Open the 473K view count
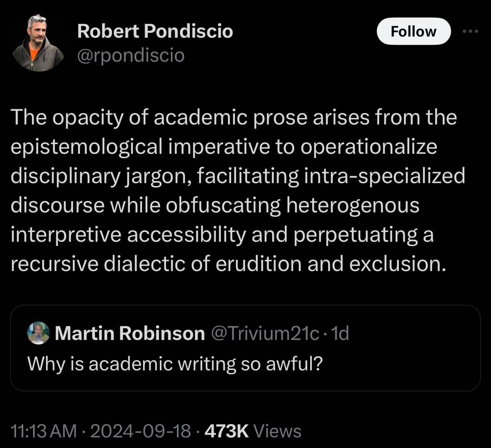 [x=227, y=431]
